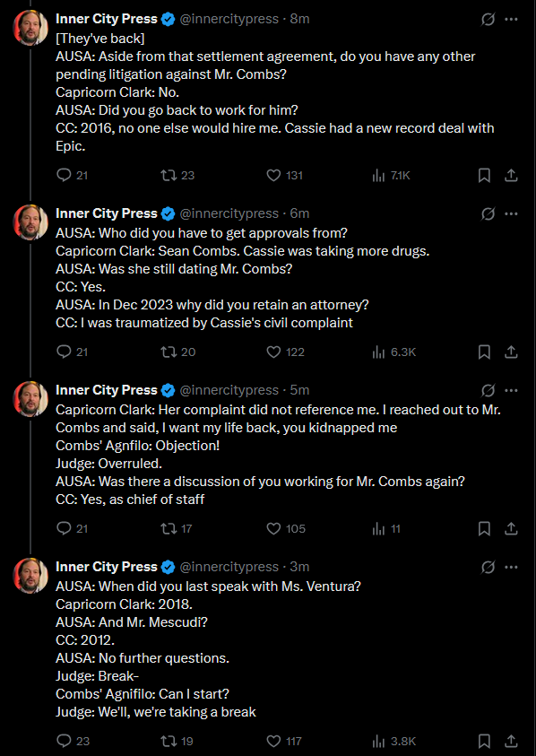Screen dimensions: 536x756
Task: Share the last tweet about taking a break
Action: point(511,741)
